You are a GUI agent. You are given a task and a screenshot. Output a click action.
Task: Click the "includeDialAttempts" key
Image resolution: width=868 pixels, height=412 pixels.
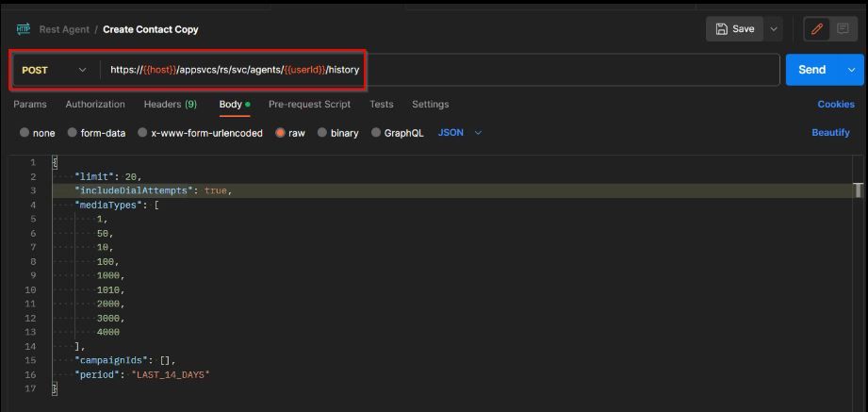(x=134, y=190)
